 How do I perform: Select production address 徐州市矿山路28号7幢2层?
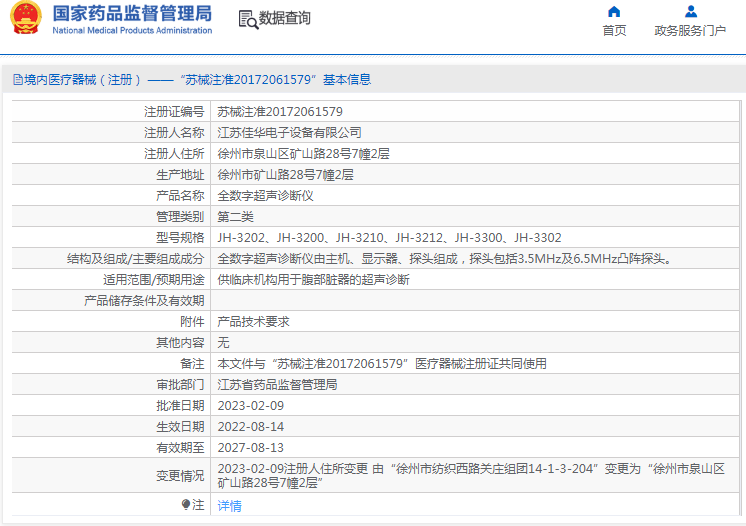click(x=285, y=175)
